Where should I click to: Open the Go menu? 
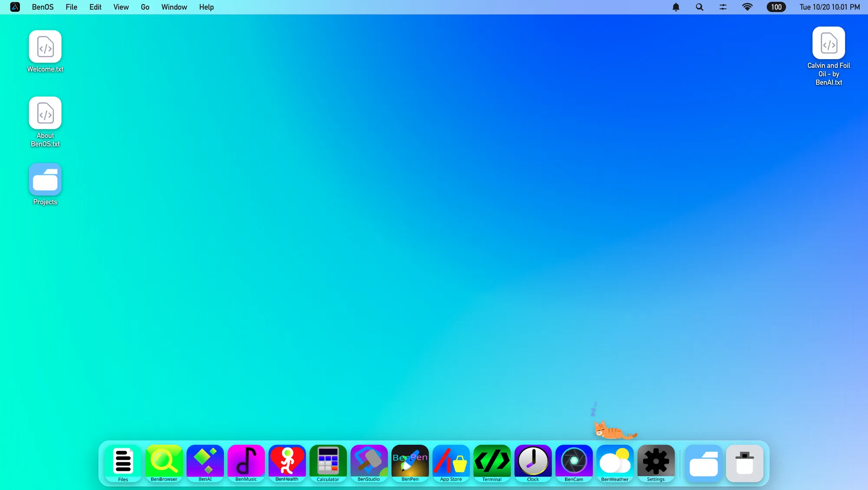click(x=145, y=7)
